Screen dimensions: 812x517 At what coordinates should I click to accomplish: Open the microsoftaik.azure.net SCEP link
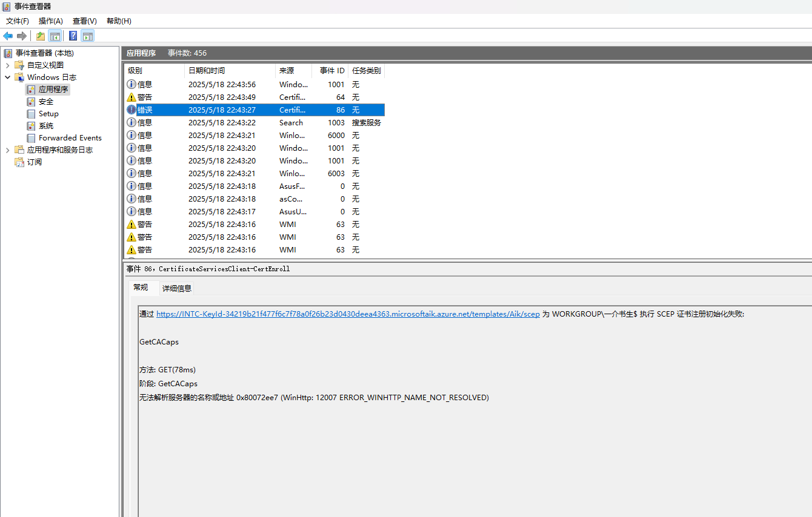[x=348, y=314]
